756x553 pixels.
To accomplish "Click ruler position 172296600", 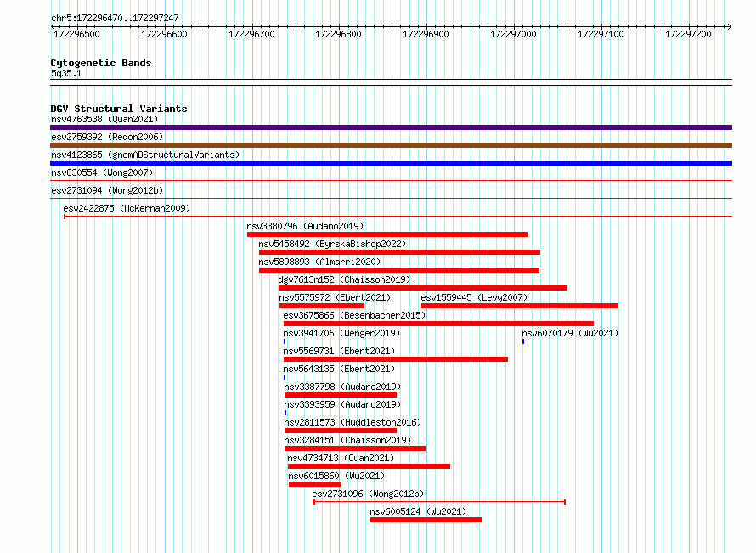I will point(164,34).
